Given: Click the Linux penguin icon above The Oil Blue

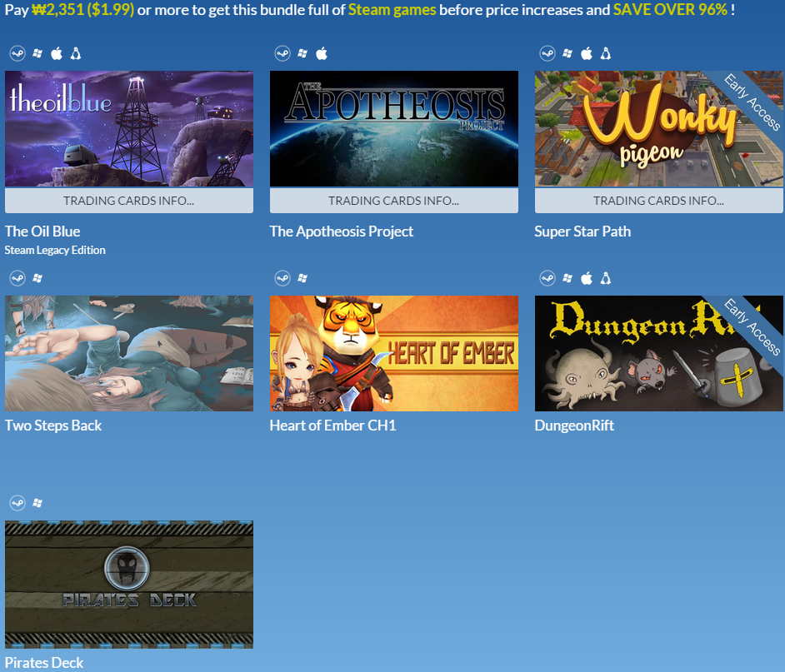Looking at the screenshot, I should pos(76,53).
